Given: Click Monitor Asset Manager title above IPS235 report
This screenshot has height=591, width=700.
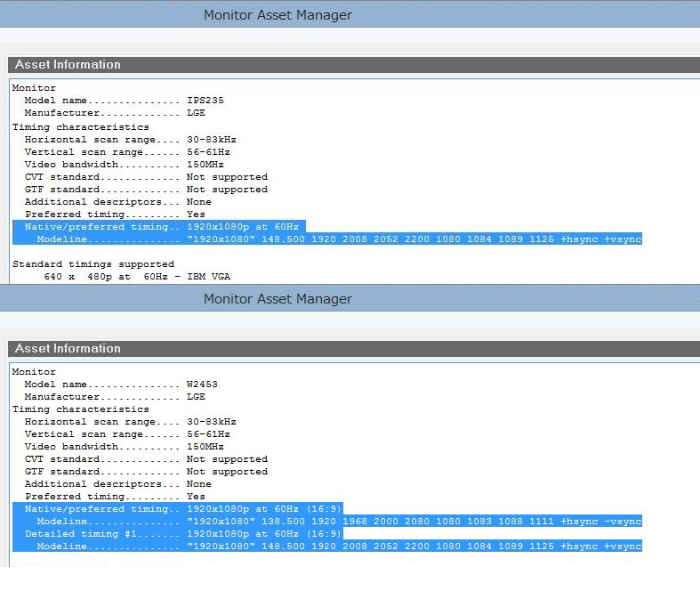Looking at the screenshot, I should pyautogui.click(x=278, y=15).
